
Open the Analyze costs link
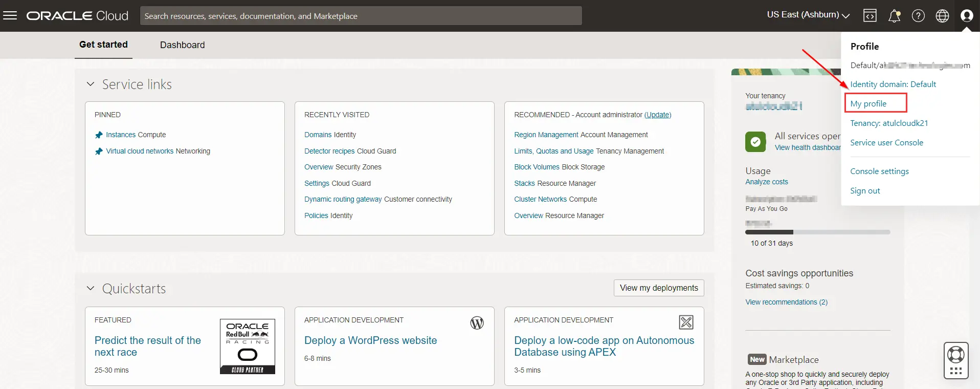coord(766,182)
